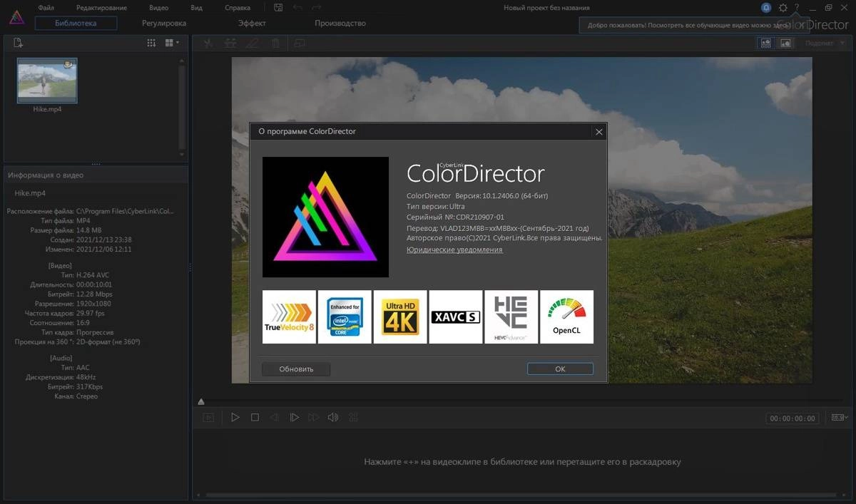The image size is (856, 504).
Task: Open the Справка menu
Action: pos(238,8)
